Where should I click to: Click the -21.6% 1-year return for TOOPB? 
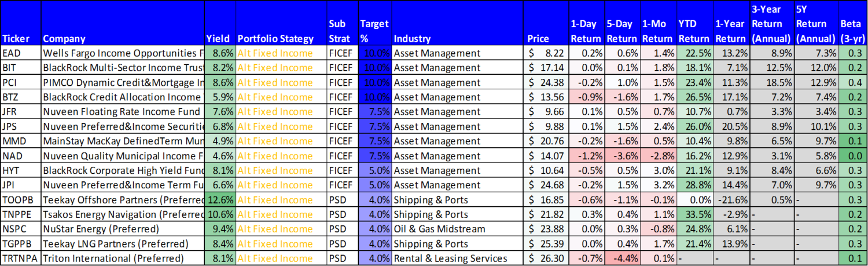[731, 200]
